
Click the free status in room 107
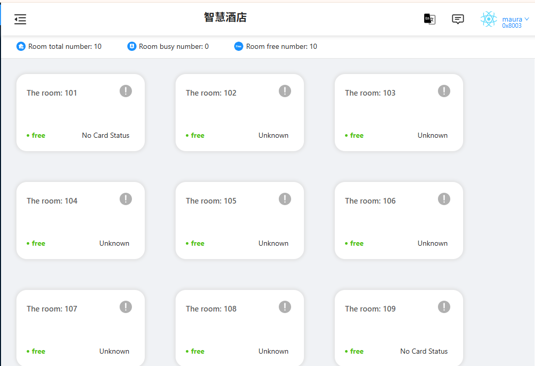(36, 351)
